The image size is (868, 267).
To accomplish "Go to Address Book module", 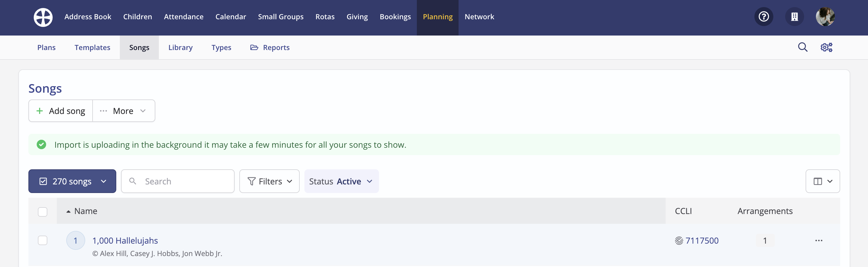I will tap(88, 17).
